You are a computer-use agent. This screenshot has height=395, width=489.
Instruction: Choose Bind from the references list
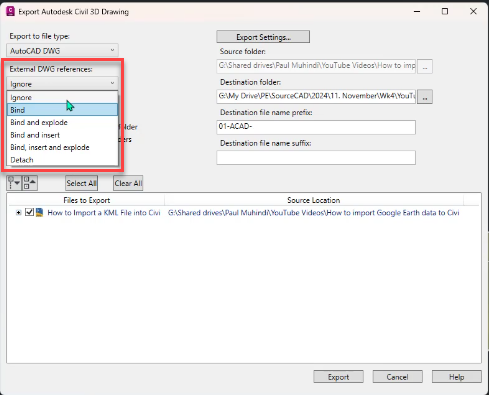62,110
